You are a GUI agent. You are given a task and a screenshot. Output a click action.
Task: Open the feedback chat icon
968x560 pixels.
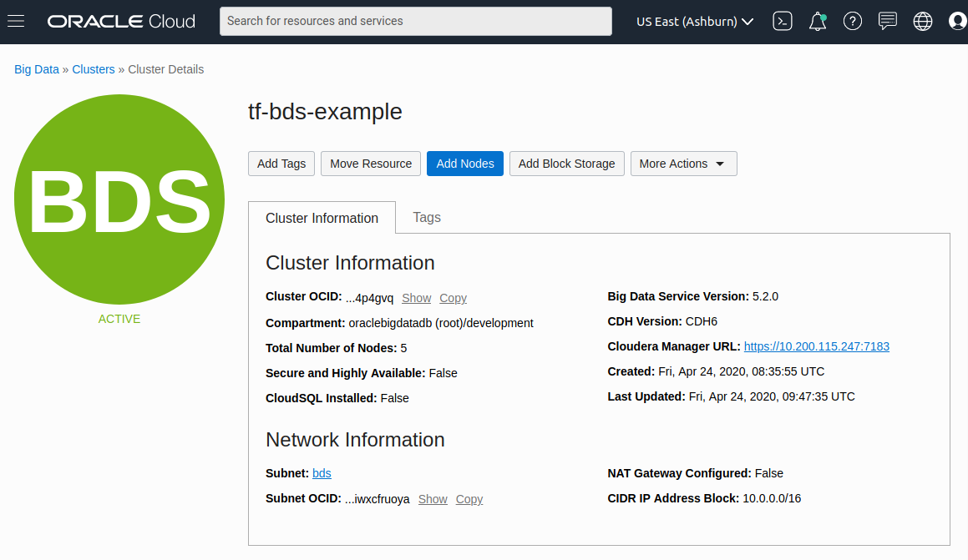887,21
